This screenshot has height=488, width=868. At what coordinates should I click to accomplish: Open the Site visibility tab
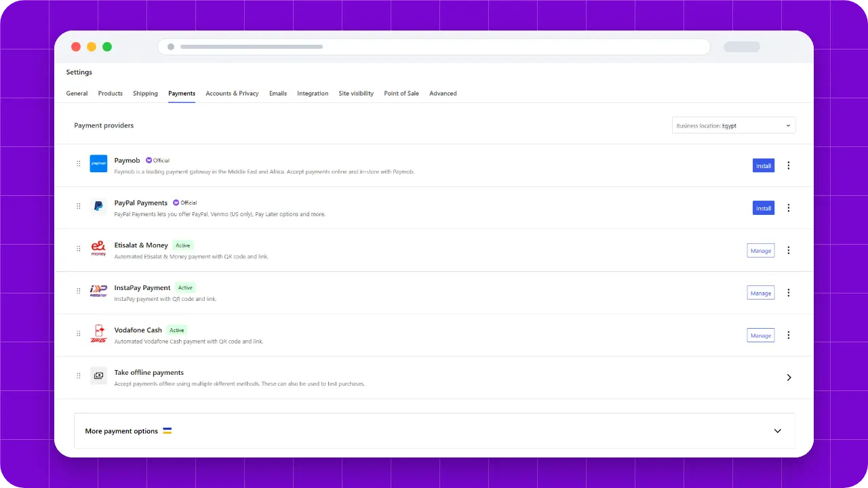point(356,94)
